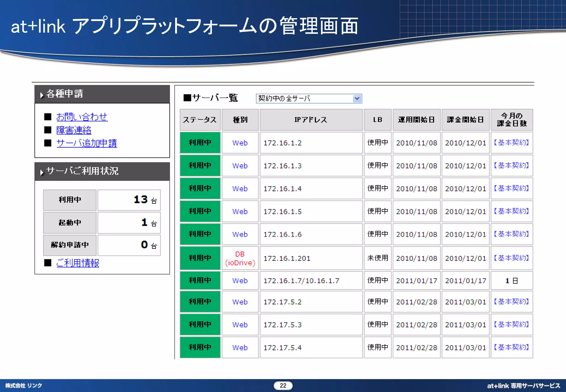This screenshot has width=566, height=392.
Task: Click the 1 日 billing days cell
Action: click(x=512, y=281)
